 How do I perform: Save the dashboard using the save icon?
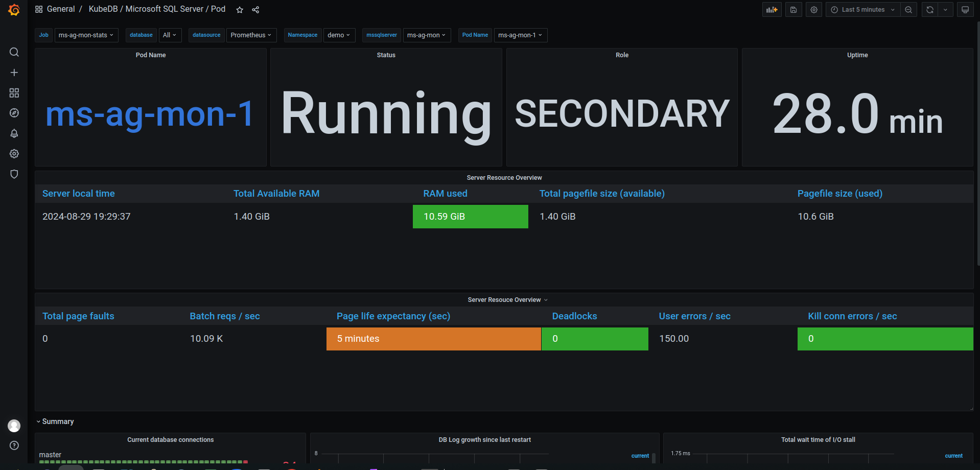click(x=793, y=9)
